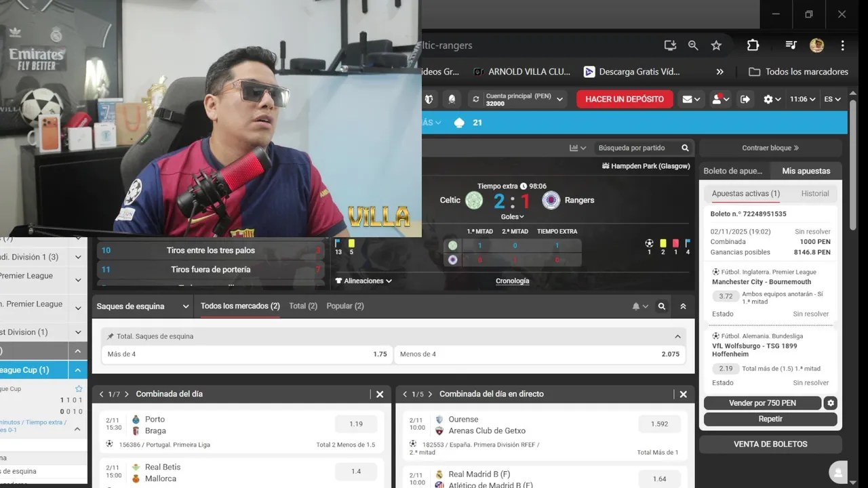Open the media control playlist icon
This screenshot has width=868, height=488.
[x=791, y=45]
